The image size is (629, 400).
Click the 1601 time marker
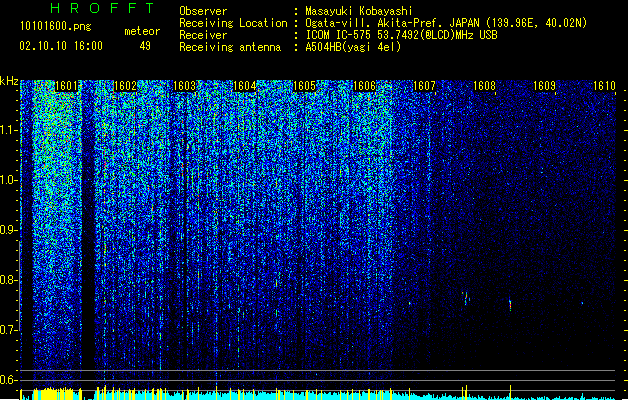66,86
